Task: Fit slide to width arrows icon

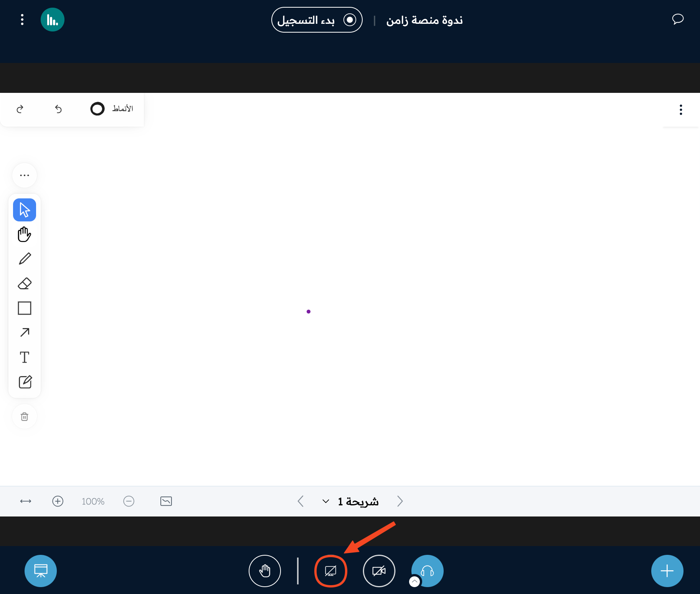Action: click(x=26, y=501)
